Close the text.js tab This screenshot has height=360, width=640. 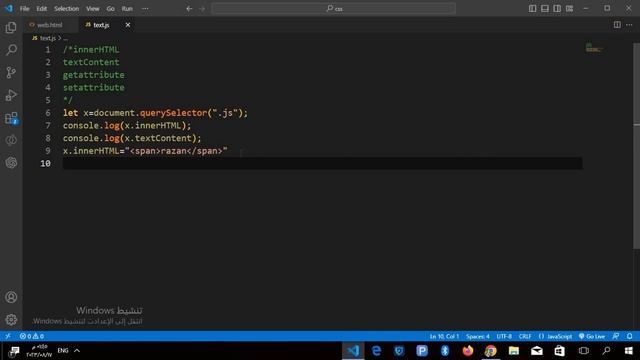point(128,25)
